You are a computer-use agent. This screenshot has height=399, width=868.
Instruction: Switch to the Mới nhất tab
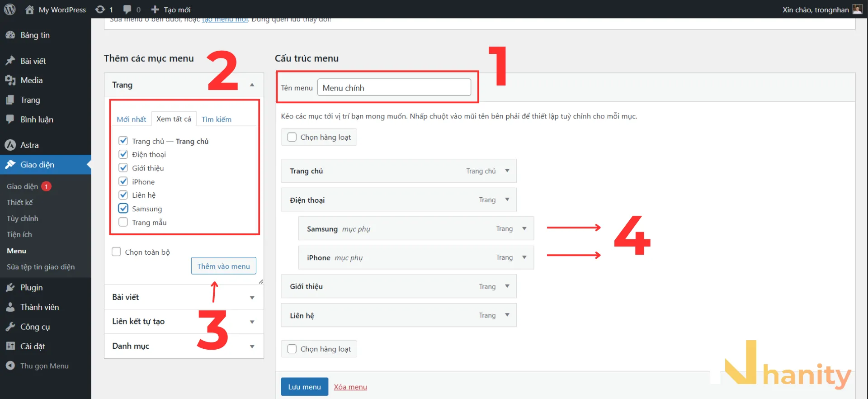coord(132,119)
